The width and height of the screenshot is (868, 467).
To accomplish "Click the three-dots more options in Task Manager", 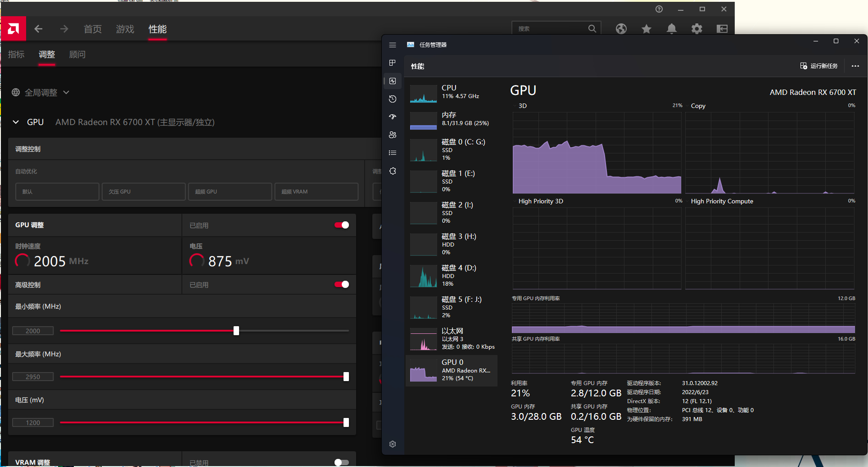I will [x=855, y=66].
